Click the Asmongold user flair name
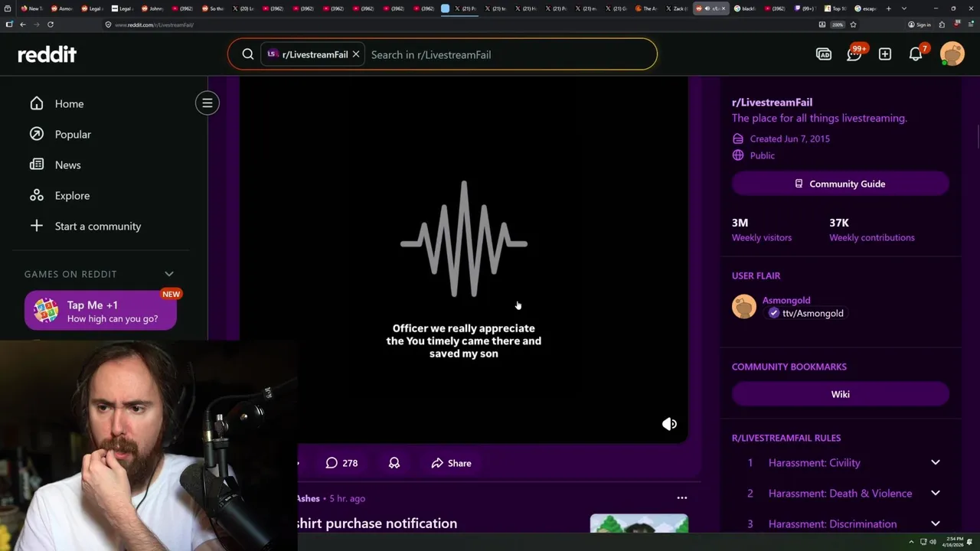 [x=786, y=300]
